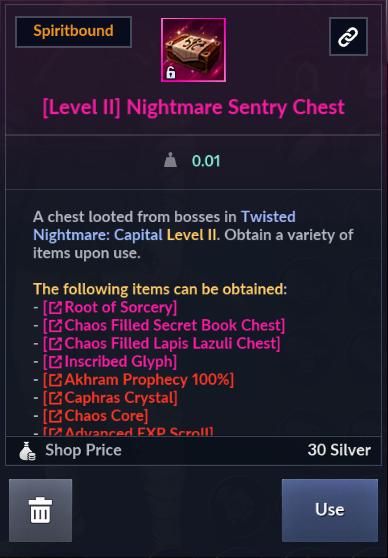Click the external-link icon before Root of Sorcery
388x558 pixels.
coord(56,307)
